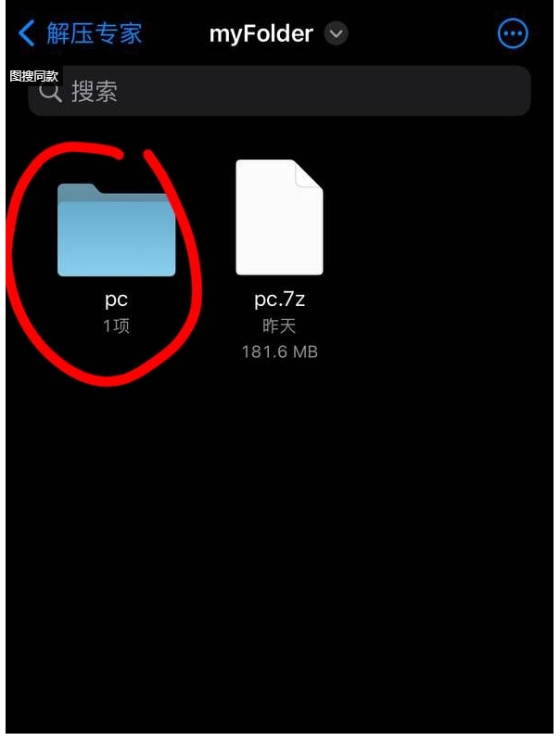The width and height of the screenshot is (560, 741).
Task: Click the myFolder title text
Action: click(261, 34)
